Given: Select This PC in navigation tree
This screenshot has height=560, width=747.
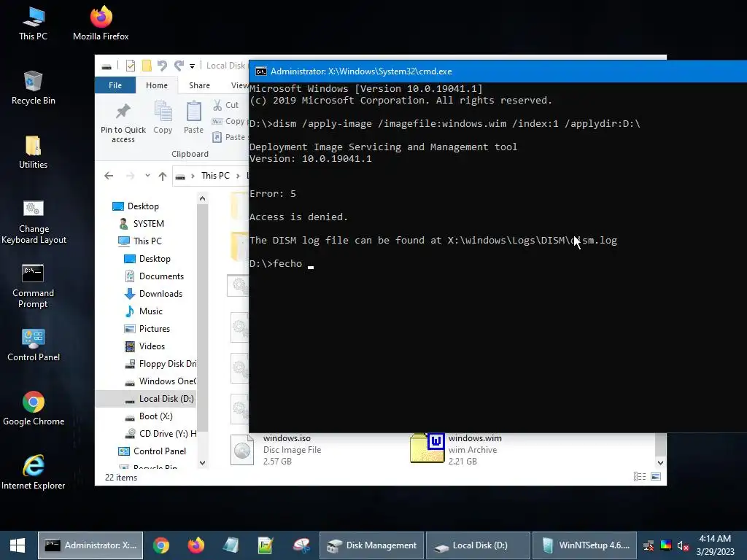Looking at the screenshot, I should pos(141,241).
